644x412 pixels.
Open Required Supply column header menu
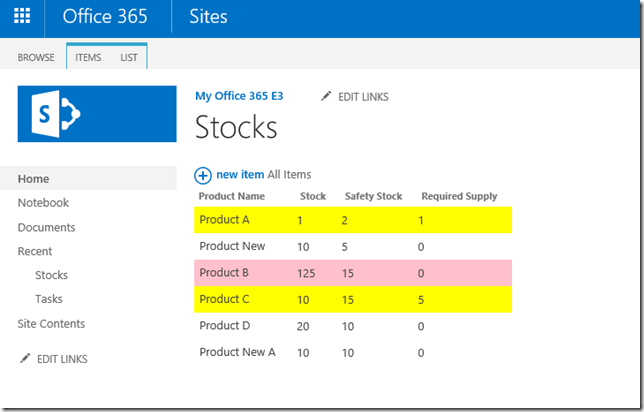coord(459,196)
